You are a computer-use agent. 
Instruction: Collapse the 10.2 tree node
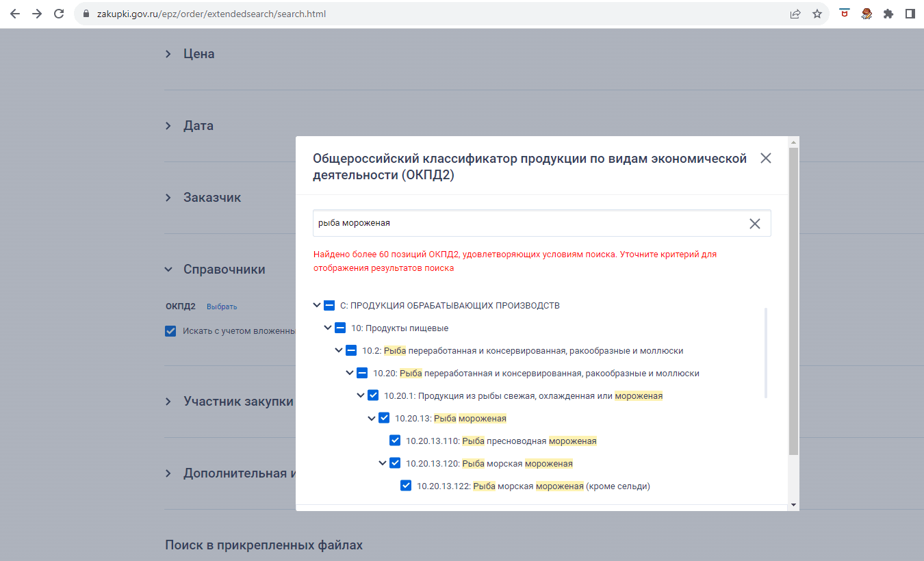339,351
